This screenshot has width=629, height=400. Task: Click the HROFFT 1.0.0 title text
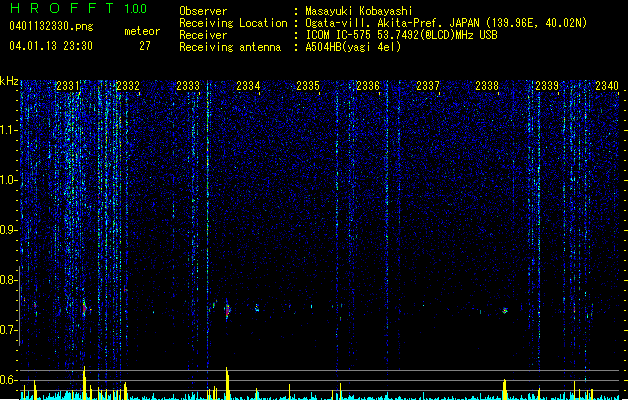[x=78, y=8]
